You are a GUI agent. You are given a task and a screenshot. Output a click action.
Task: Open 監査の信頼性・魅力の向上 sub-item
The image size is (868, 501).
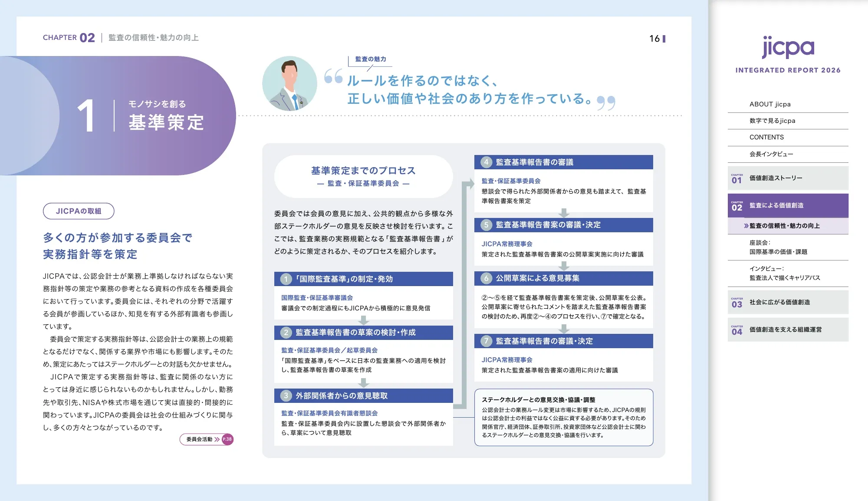[x=788, y=226]
